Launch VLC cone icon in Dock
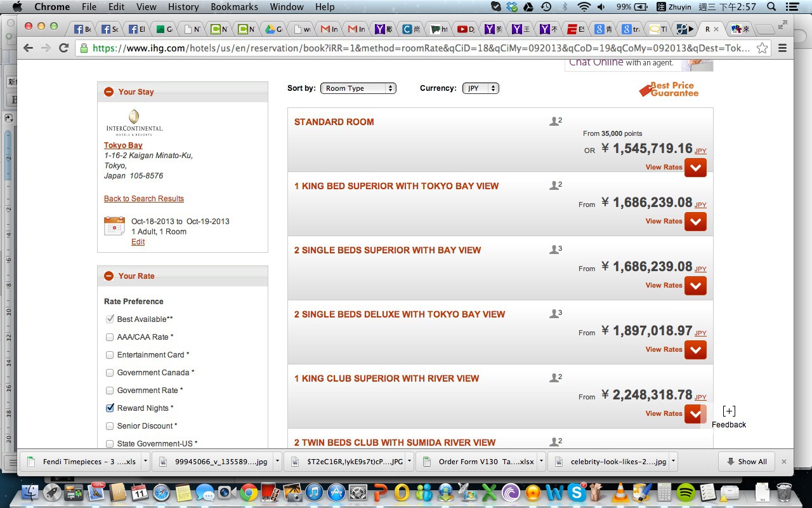This screenshot has height=508, width=812. 620,492
